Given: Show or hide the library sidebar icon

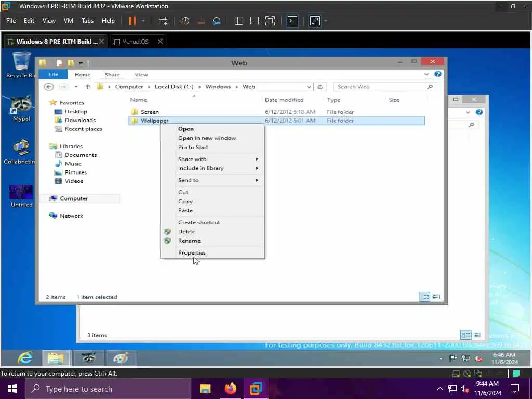Looking at the screenshot, I should point(239,21).
